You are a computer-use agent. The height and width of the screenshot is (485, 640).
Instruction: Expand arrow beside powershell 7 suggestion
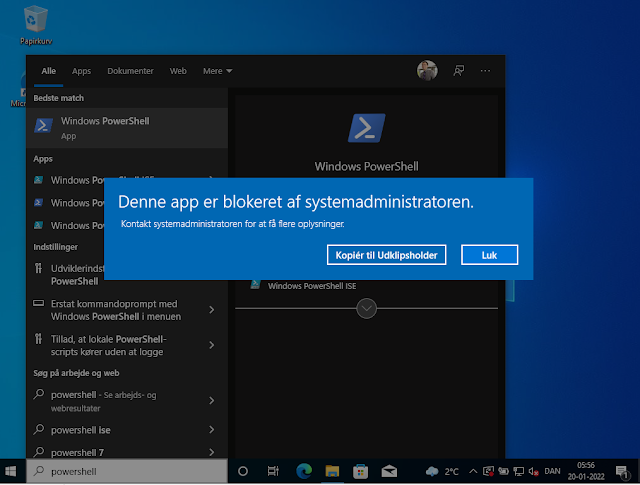point(211,452)
